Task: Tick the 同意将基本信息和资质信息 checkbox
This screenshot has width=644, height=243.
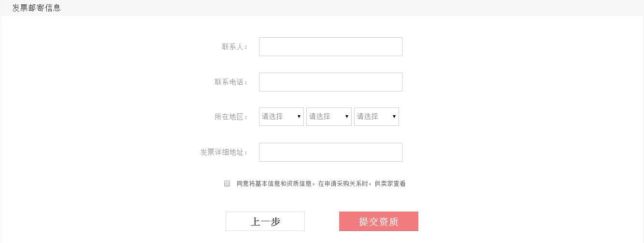Action: (227, 183)
